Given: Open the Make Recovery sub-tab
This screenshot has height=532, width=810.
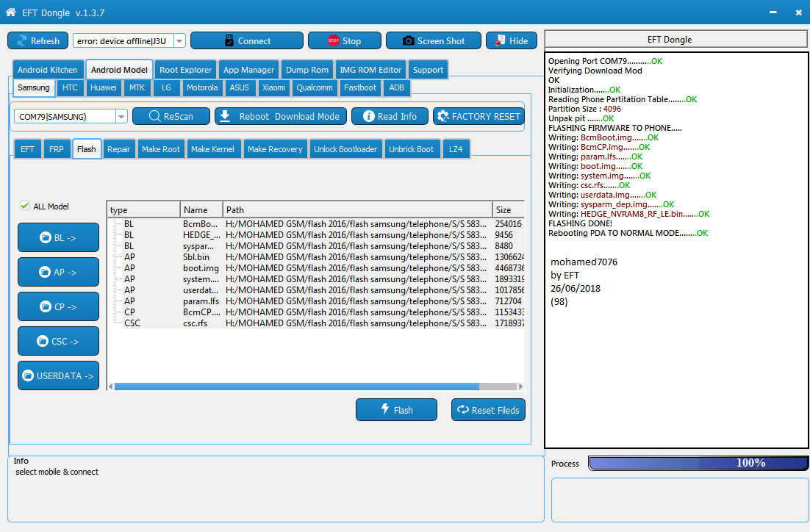Looking at the screenshot, I should tap(275, 148).
